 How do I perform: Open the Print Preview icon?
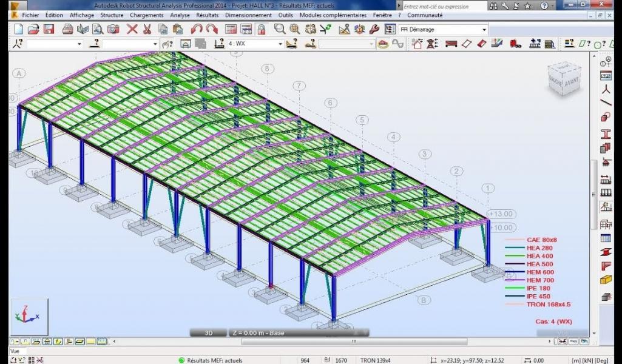[98, 29]
